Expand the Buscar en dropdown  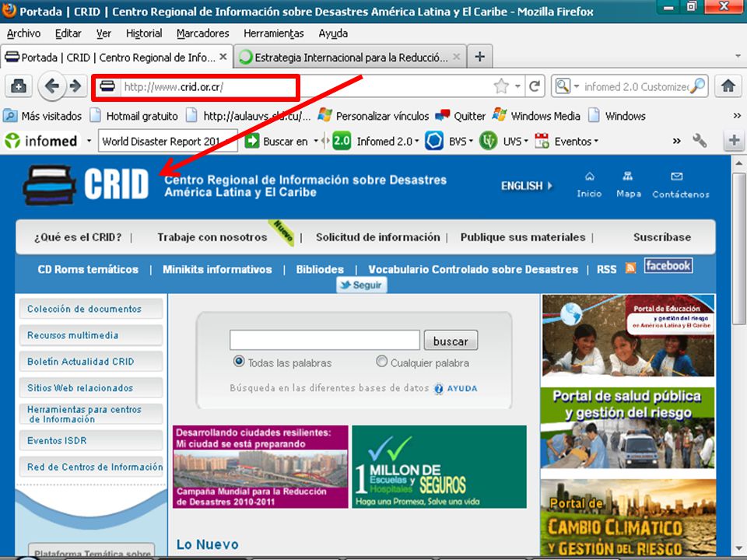[x=316, y=141]
